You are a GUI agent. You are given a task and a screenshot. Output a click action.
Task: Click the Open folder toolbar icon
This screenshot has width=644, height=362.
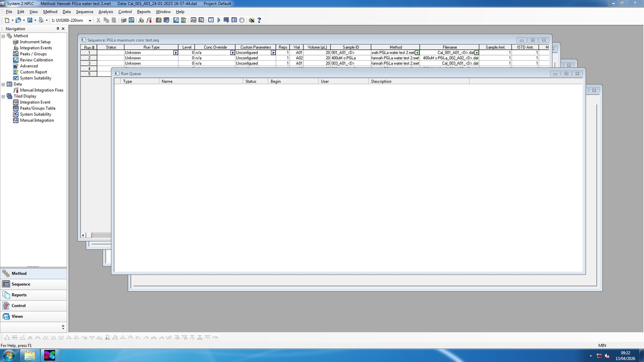(x=18, y=20)
